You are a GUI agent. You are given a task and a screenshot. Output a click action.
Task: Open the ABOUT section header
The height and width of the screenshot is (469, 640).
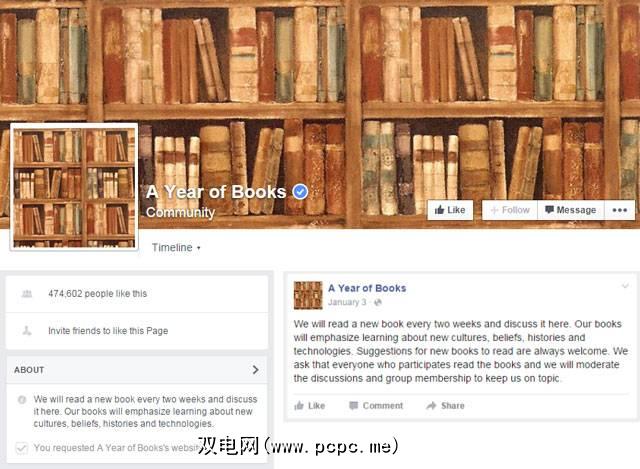(x=137, y=370)
